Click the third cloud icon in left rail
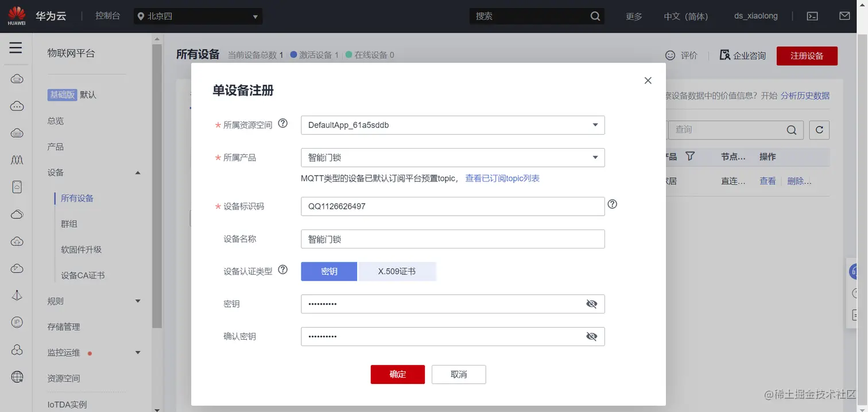This screenshot has height=412, width=868. pyautogui.click(x=17, y=133)
